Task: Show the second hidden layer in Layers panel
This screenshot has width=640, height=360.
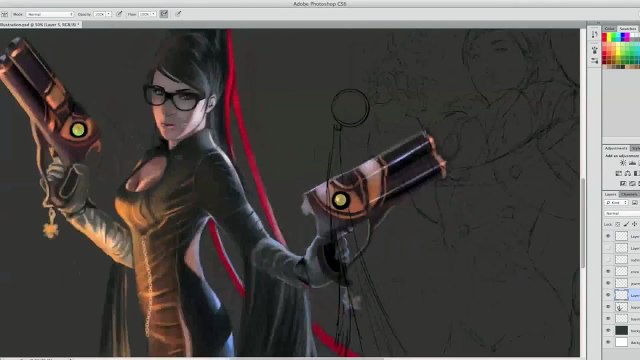Action: point(608,248)
